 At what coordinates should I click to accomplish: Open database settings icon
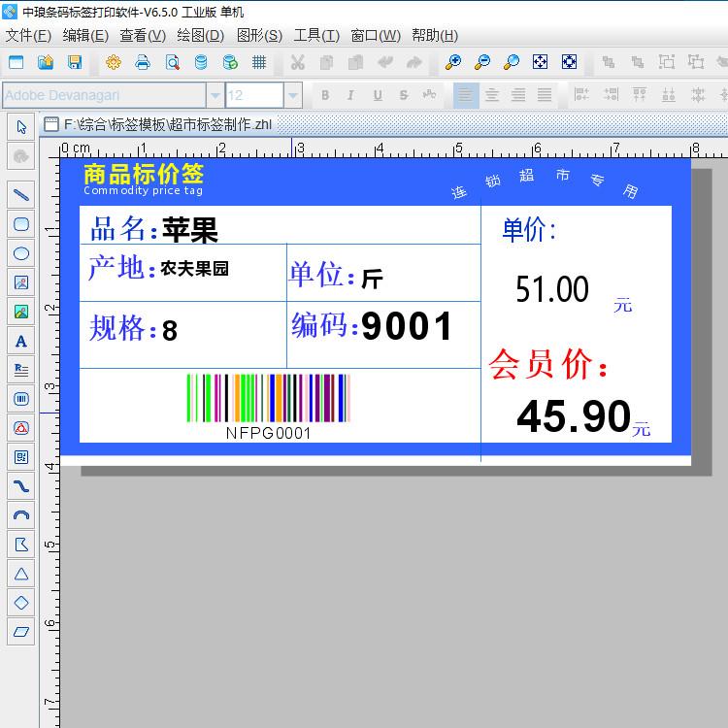[x=201, y=62]
